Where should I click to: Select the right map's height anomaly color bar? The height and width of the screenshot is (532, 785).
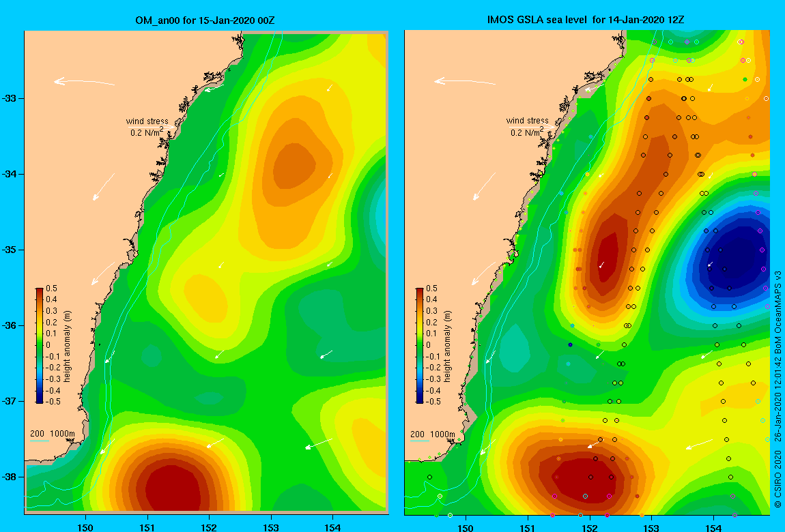420,346
